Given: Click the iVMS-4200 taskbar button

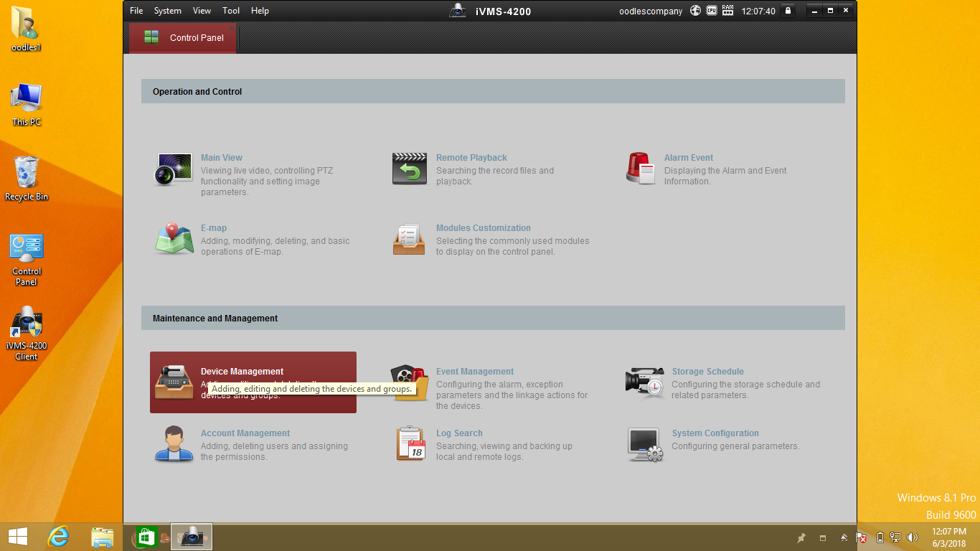Looking at the screenshot, I should pyautogui.click(x=192, y=537).
